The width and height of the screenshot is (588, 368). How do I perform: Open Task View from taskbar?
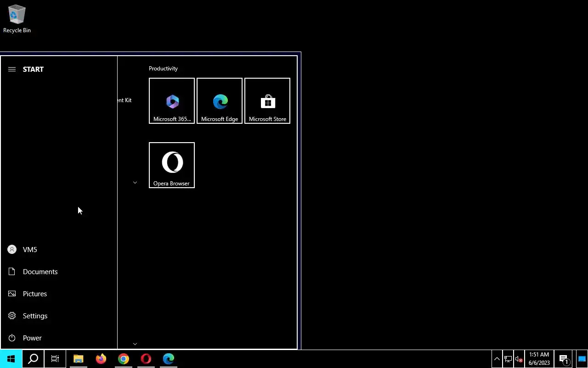coord(55,359)
